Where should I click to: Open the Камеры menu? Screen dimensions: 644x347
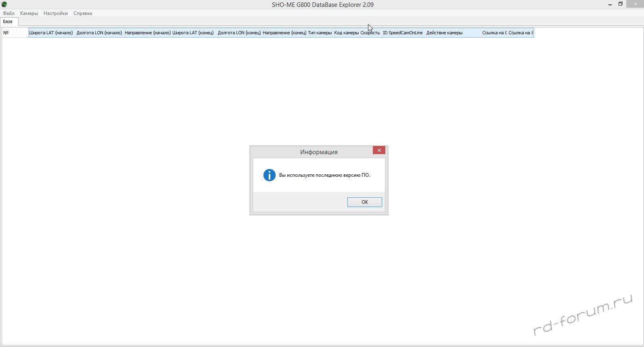point(29,13)
